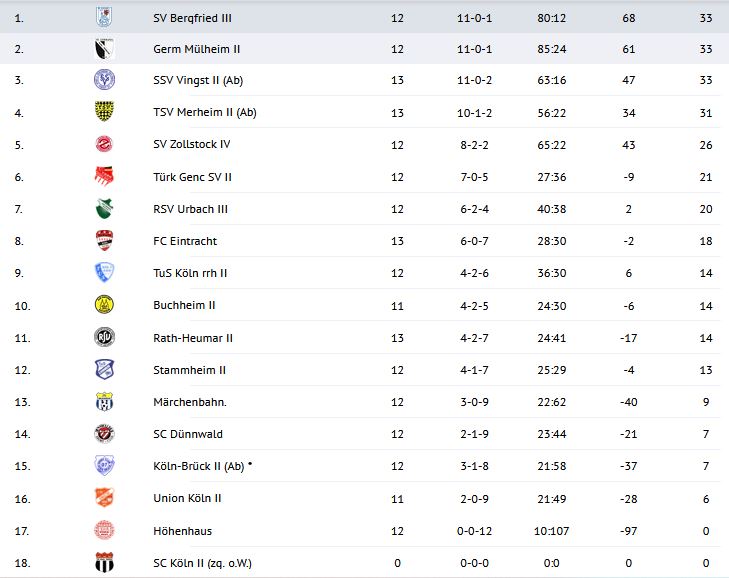Open the Köln-Brück II (Ab) team link
The image size is (729, 578).
click(198, 466)
